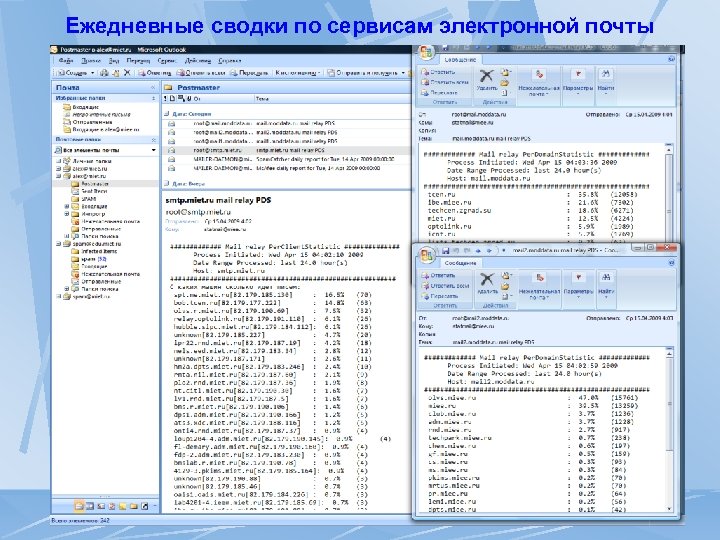Click Нежелательная почта in the upper message window
The image size is (720, 540).
(539, 83)
